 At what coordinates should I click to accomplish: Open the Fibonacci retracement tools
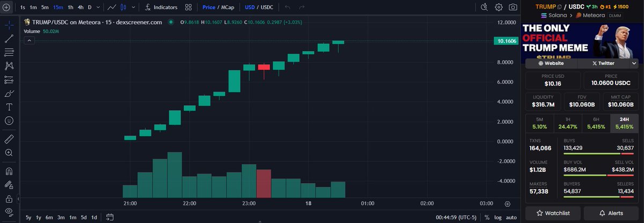coord(9,52)
